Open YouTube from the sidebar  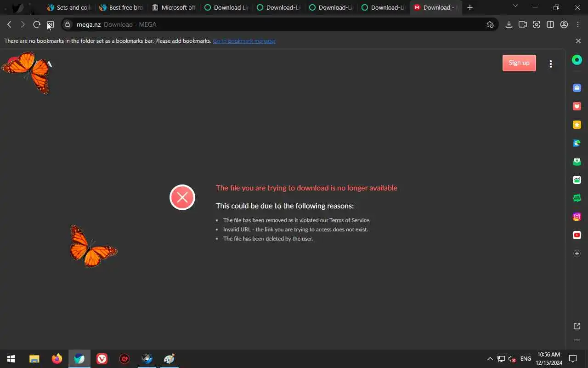coord(577,235)
